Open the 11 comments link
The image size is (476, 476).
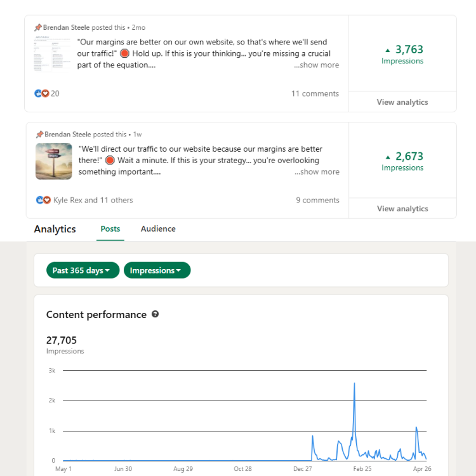[315, 93]
